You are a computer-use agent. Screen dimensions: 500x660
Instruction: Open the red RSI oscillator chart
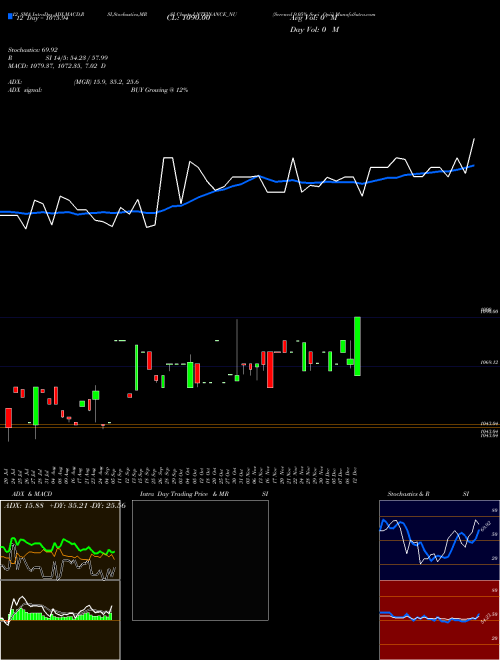(439, 620)
